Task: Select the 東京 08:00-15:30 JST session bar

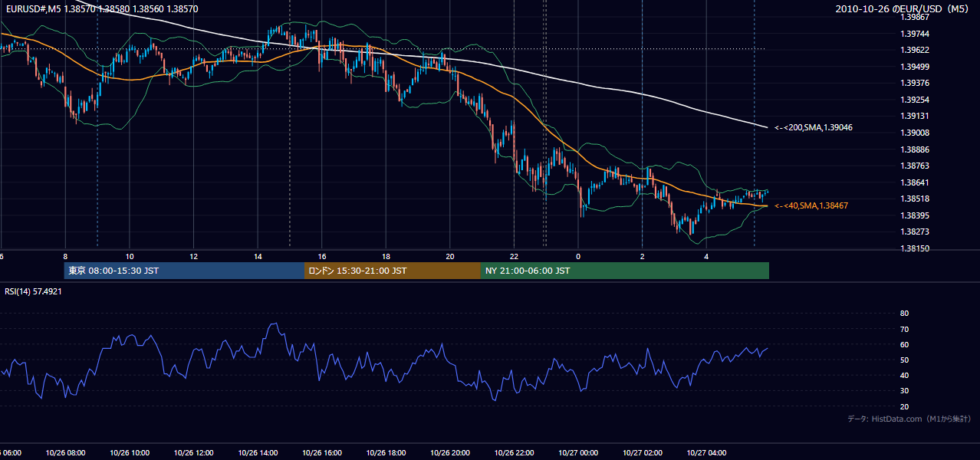Action: 184,271
